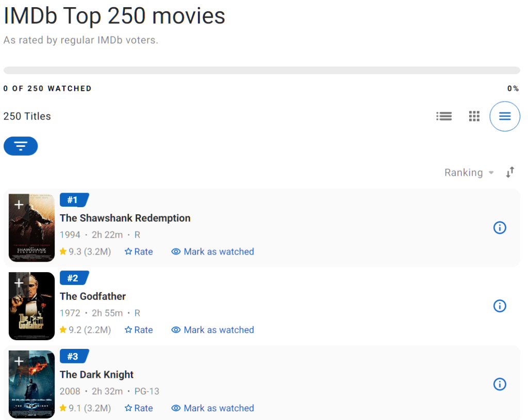
Task: Click the watched progress bar
Action: pyautogui.click(x=261, y=70)
